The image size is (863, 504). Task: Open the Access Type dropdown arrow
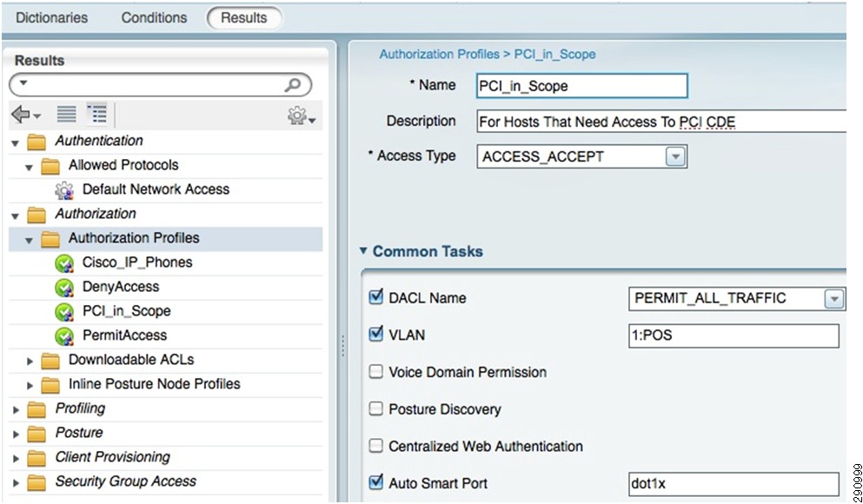675,156
